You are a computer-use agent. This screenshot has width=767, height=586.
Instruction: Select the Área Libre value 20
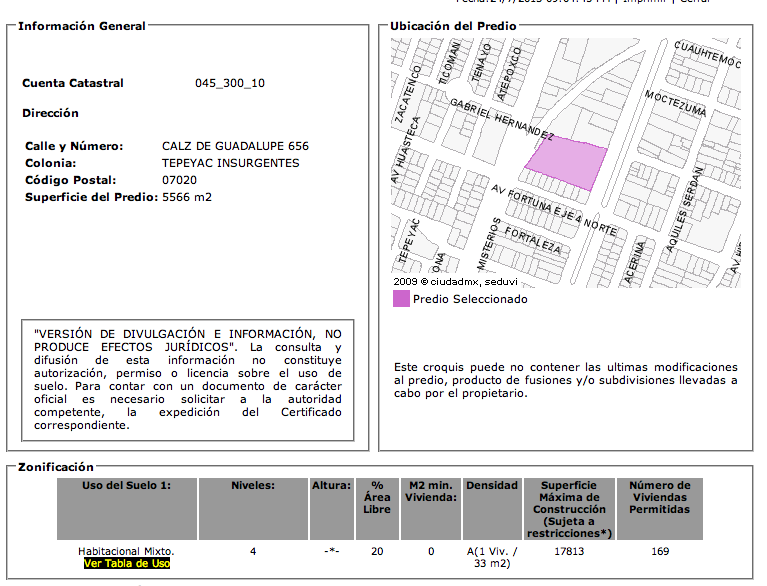coord(377,551)
